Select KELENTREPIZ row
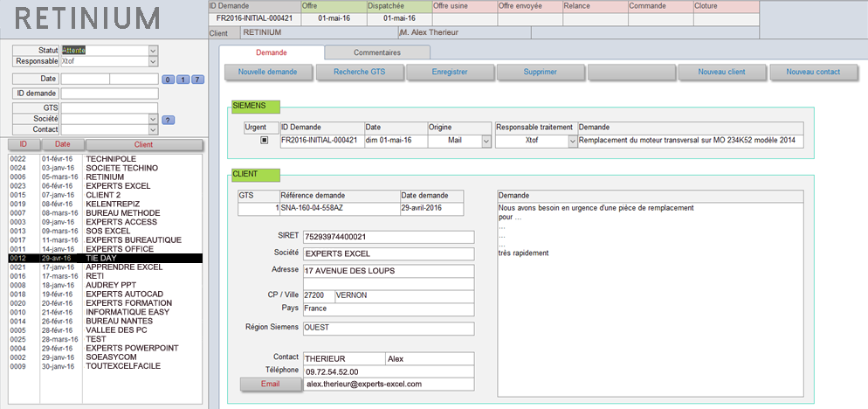 (x=105, y=204)
